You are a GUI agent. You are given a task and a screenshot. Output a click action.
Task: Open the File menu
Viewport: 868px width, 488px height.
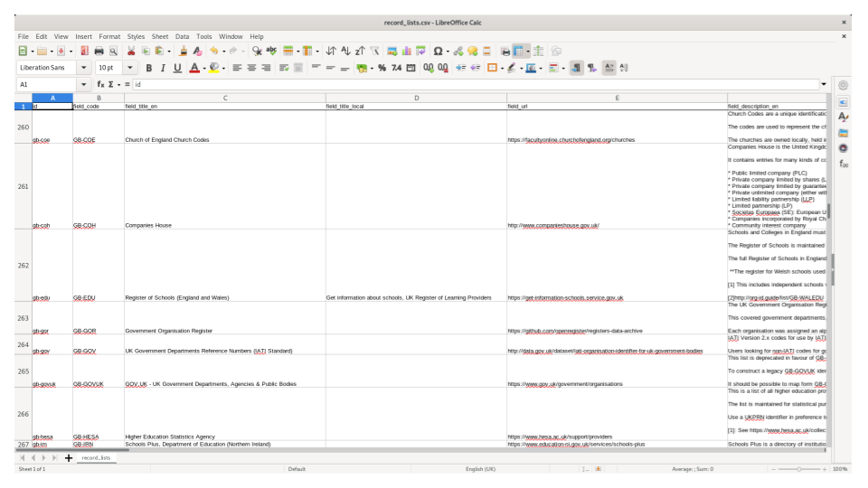(x=24, y=36)
